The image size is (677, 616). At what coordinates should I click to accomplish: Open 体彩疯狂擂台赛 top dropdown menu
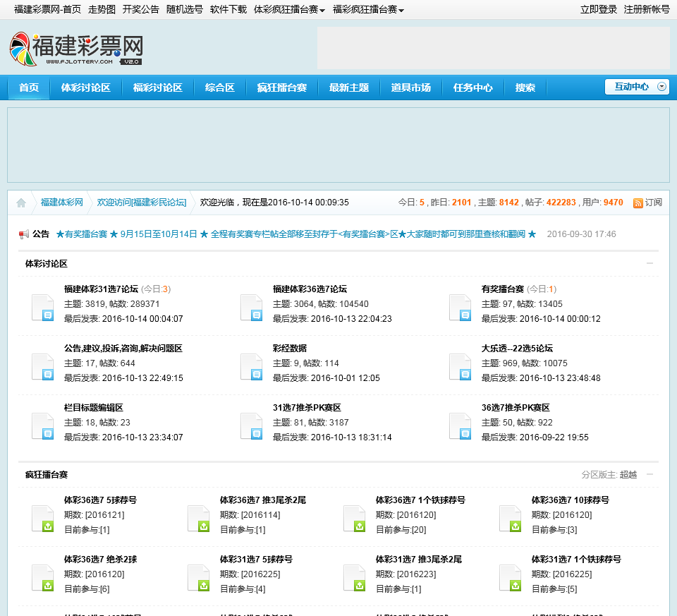289,10
